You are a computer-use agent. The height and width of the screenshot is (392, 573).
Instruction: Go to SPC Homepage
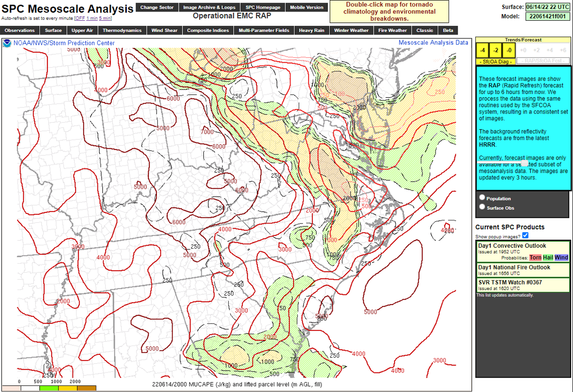(x=263, y=7)
